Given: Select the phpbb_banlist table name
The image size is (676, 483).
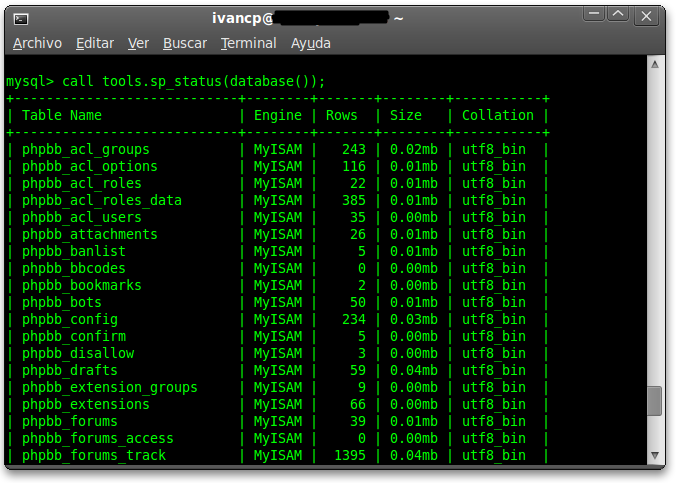Looking at the screenshot, I should pyautogui.click(x=74, y=251).
